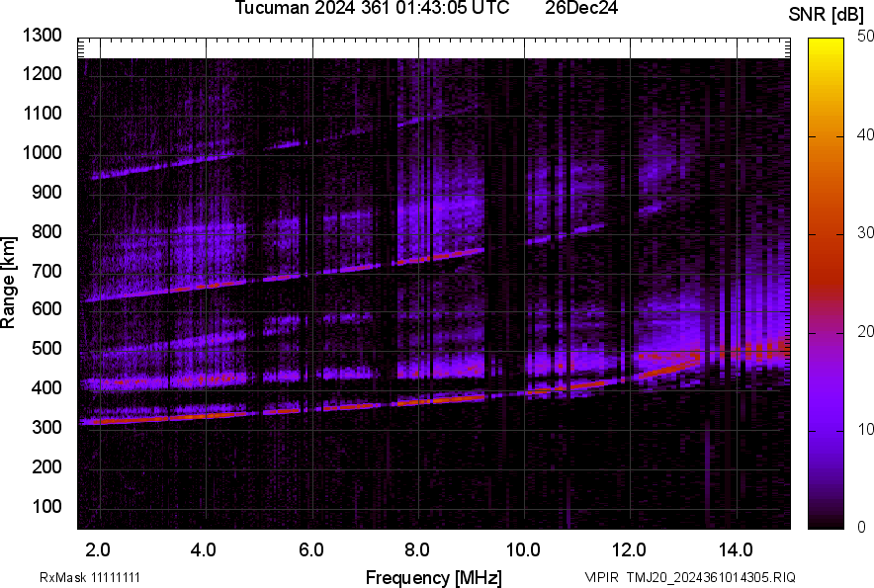Click the colorbar tick label "30"

865,232
